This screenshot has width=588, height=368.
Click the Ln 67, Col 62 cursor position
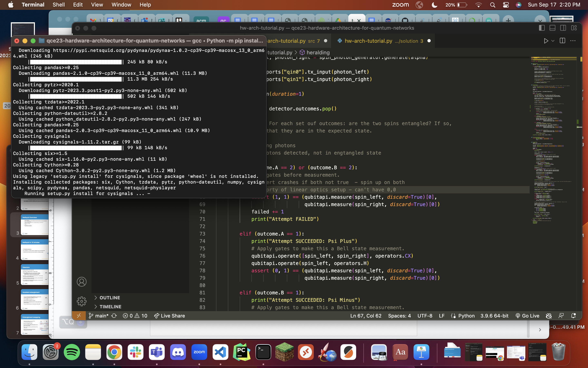click(x=366, y=316)
